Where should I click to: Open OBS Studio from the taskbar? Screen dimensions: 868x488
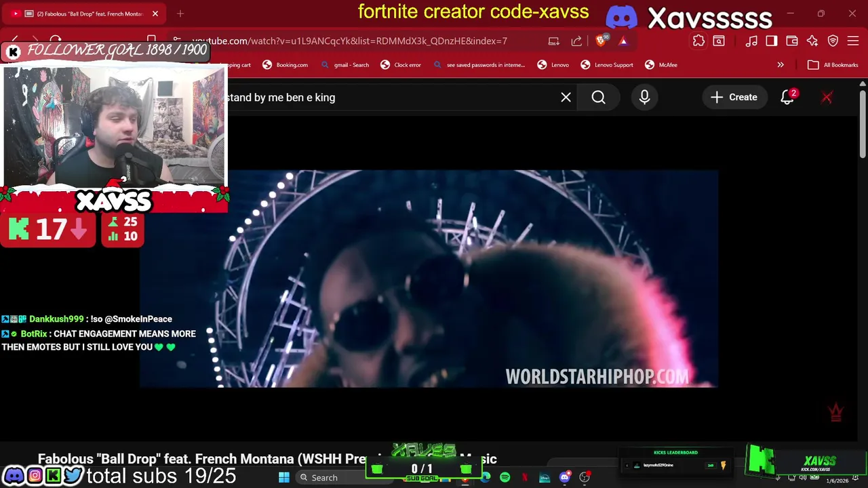(584, 477)
